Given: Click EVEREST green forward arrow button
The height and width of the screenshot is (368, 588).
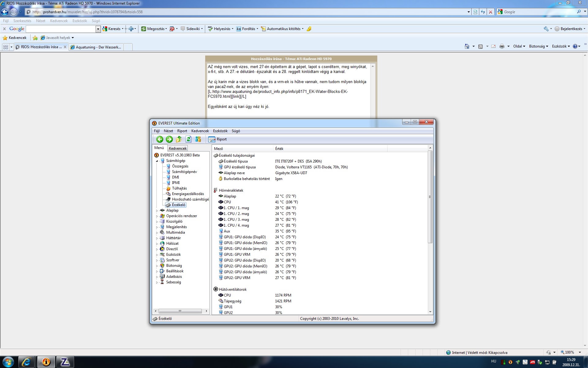Looking at the screenshot, I should point(169,139).
